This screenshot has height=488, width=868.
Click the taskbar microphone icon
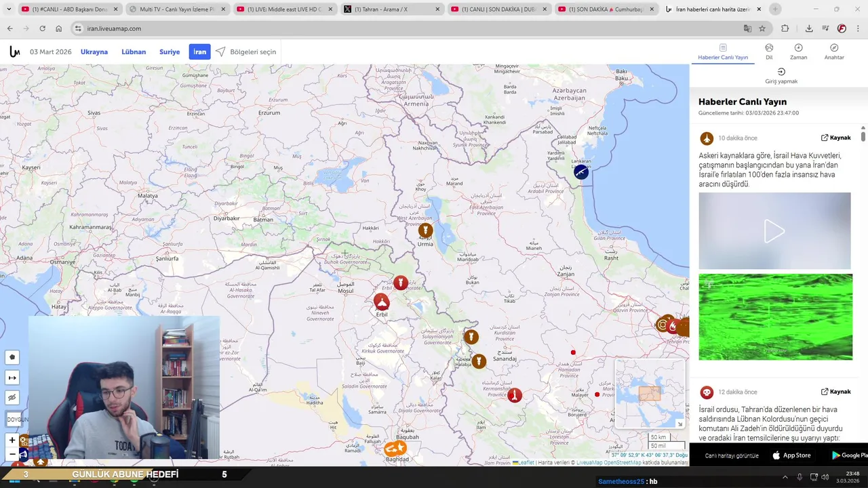point(800,477)
